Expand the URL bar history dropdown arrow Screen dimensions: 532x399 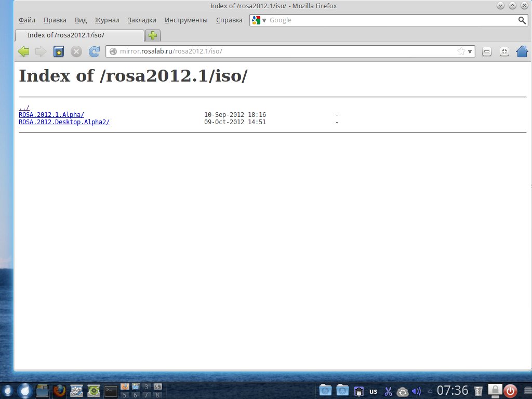(470, 51)
